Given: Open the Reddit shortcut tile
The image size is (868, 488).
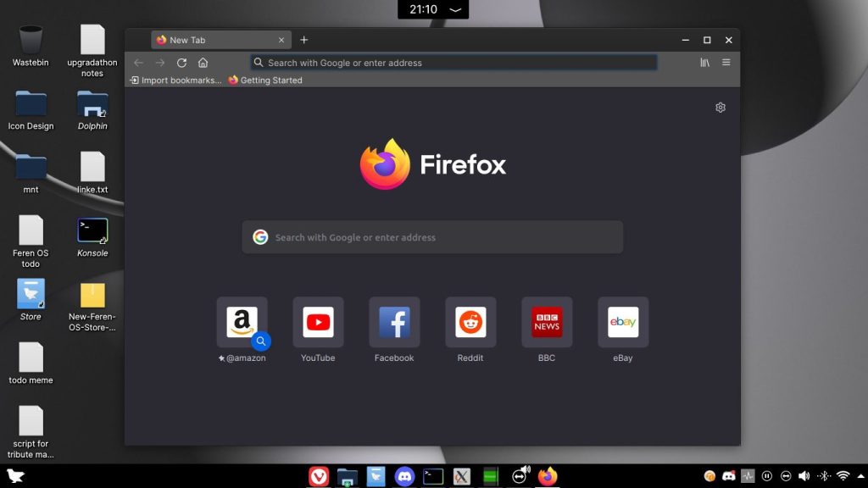Looking at the screenshot, I should click(470, 322).
